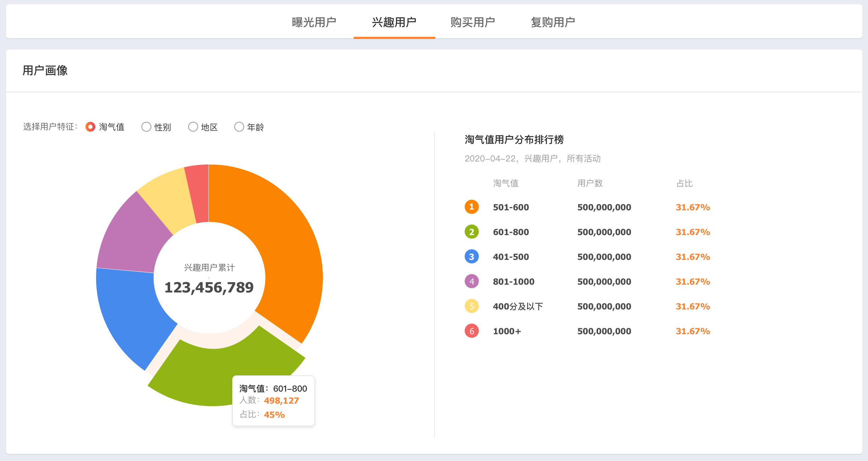
Task: Select the 地区 radio option
Action: (193, 127)
